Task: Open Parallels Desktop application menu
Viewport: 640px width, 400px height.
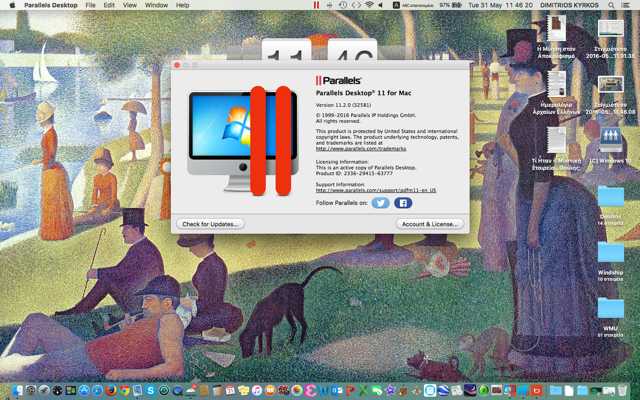Action: (51, 5)
